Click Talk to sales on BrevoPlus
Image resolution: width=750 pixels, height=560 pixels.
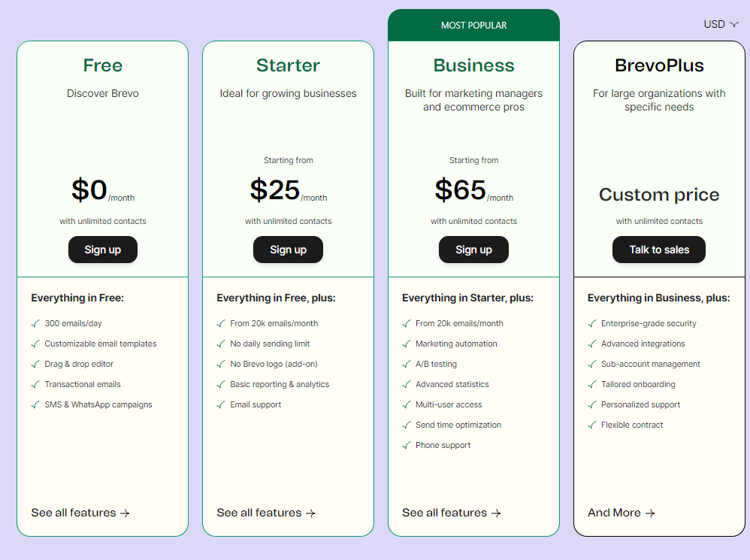click(x=658, y=249)
